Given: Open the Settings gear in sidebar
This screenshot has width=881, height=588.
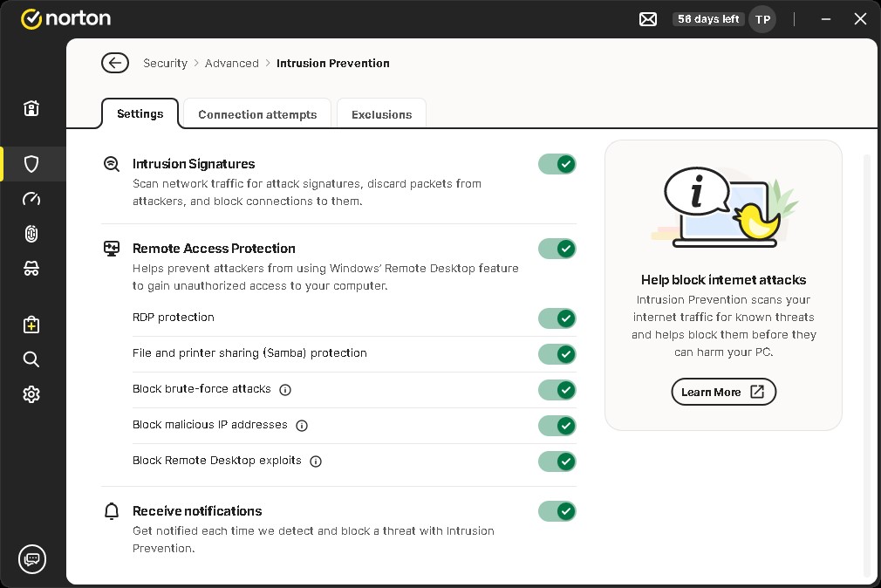Looking at the screenshot, I should pos(31,394).
